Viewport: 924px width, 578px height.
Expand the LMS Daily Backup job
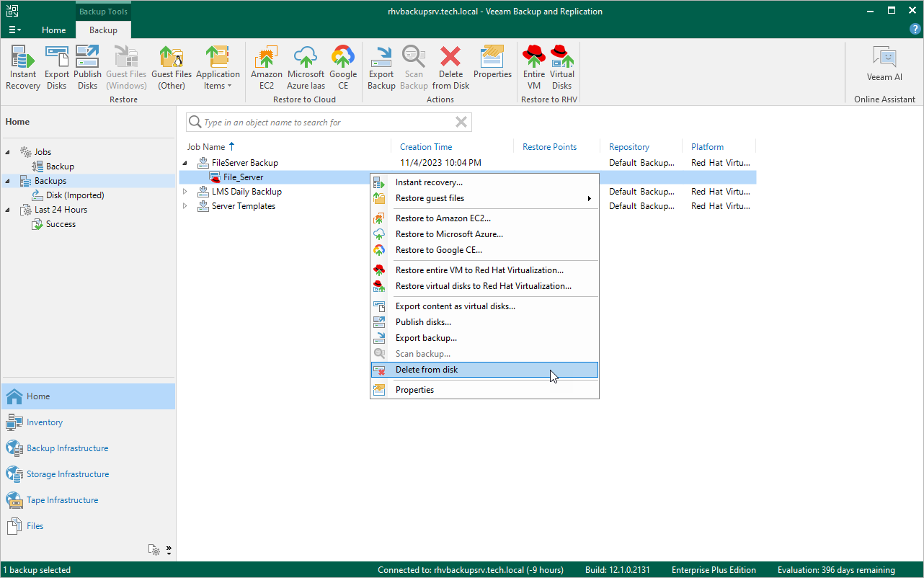(185, 192)
